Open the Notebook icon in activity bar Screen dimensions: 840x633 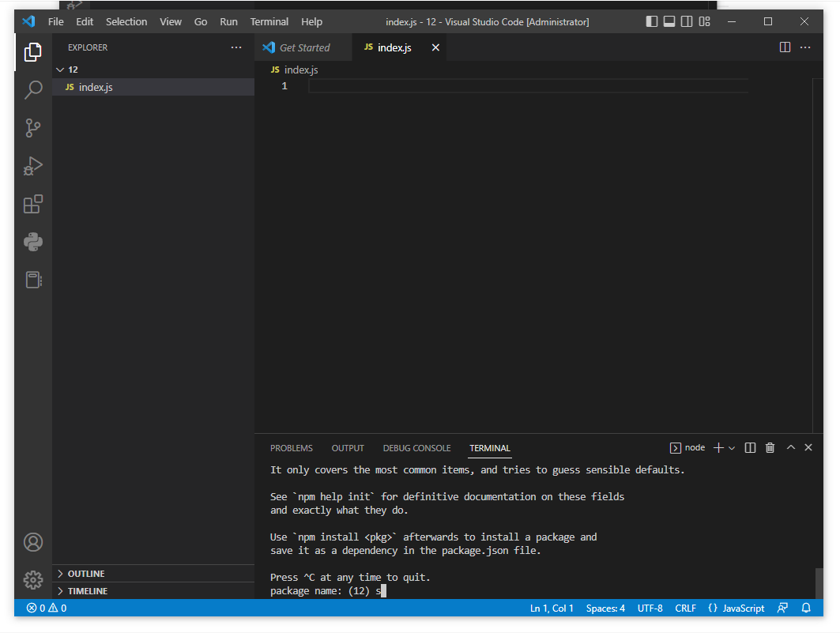point(32,280)
